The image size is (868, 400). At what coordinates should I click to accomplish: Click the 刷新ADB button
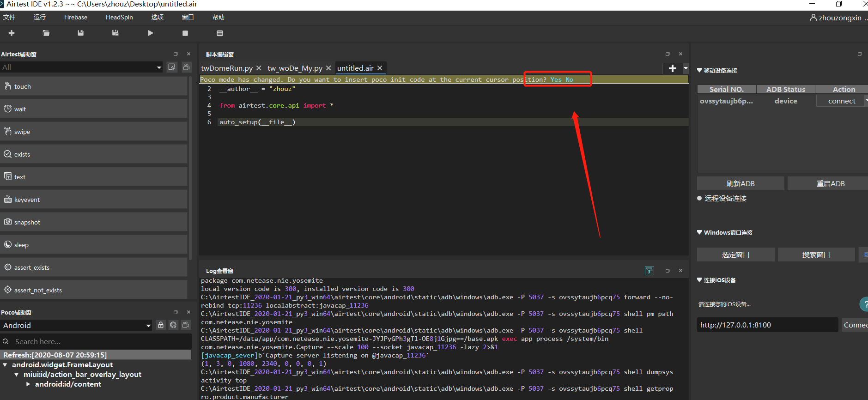click(741, 183)
